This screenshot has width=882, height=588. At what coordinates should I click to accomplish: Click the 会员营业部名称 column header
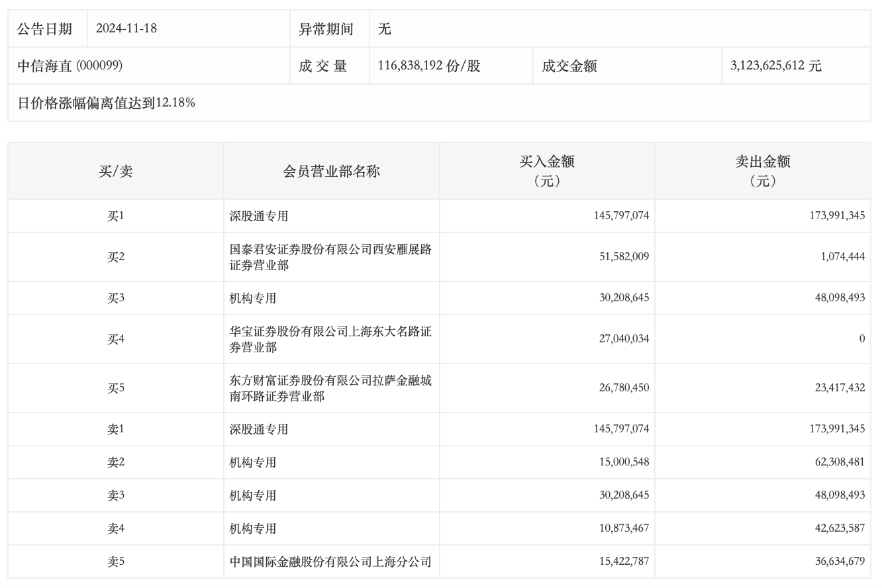(331, 171)
